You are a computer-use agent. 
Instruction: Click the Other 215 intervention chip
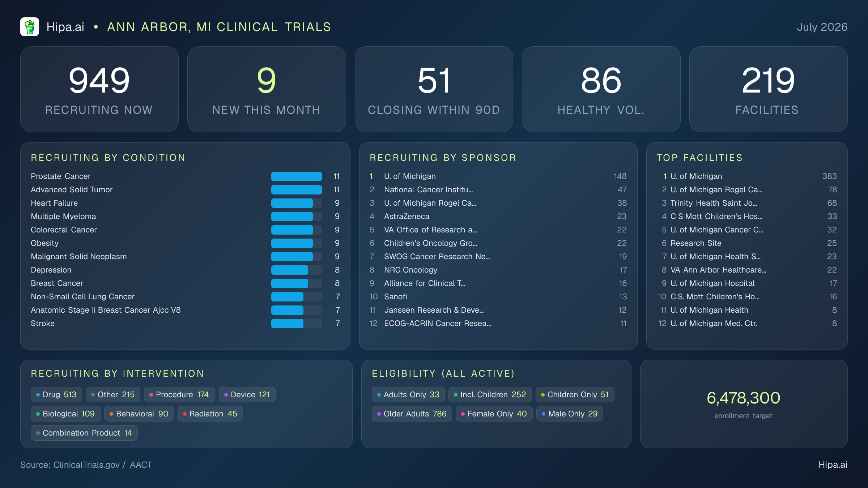pyautogui.click(x=113, y=395)
